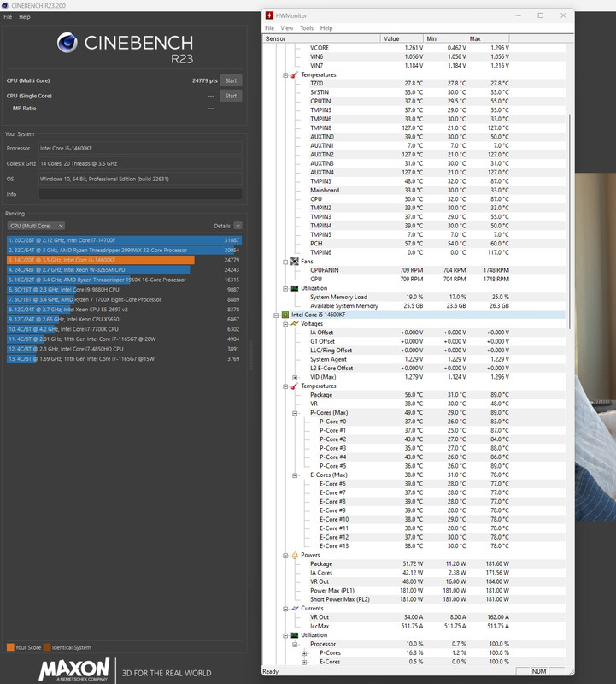Collapse the motherboard Temperatures node
The image size is (616, 684).
pyautogui.click(x=285, y=75)
